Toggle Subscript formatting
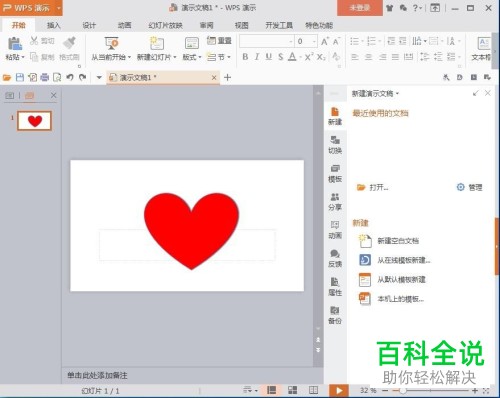Image resolution: width=500 pixels, height=398 pixels. (x=321, y=57)
